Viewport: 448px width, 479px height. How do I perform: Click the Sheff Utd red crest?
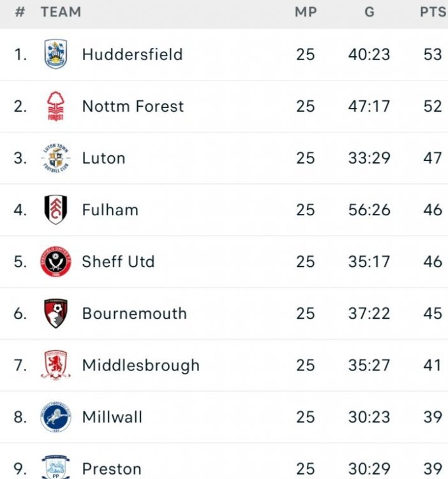click(x=56, y=262)
